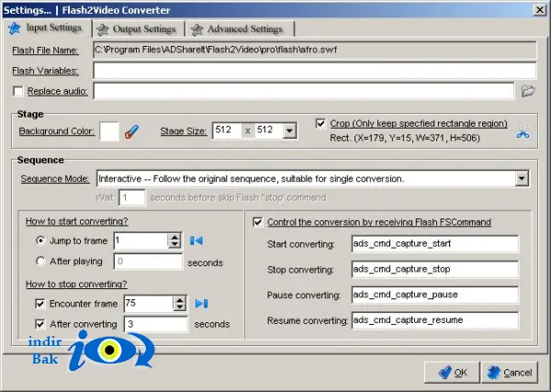Click the Flash File Name path field

[x=314, y=50]
